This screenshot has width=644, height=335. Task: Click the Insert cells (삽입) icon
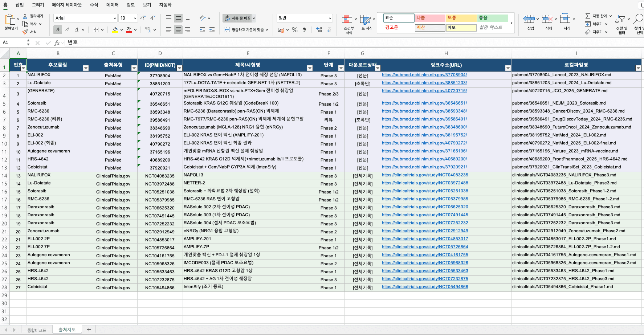(x=529, y=19)
